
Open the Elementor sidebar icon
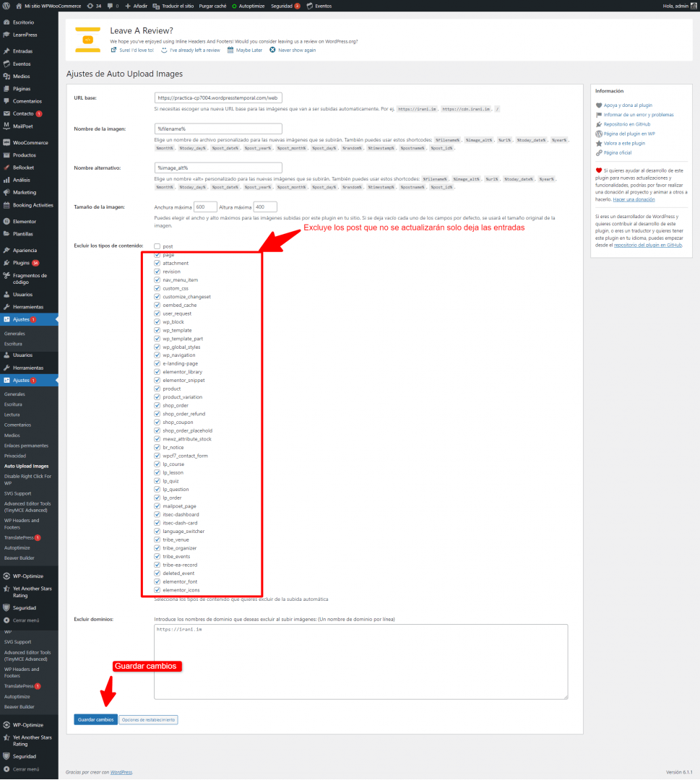tap(7, 222)
